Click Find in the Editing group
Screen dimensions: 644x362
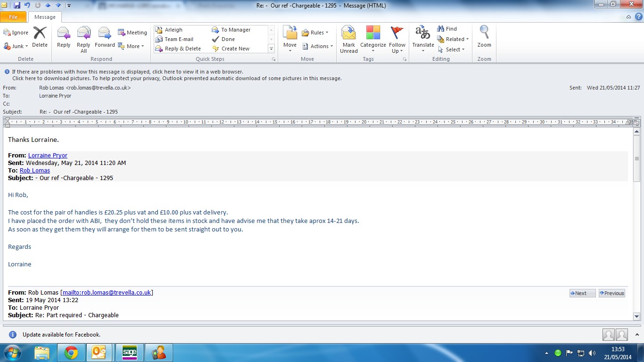[447, 29]
